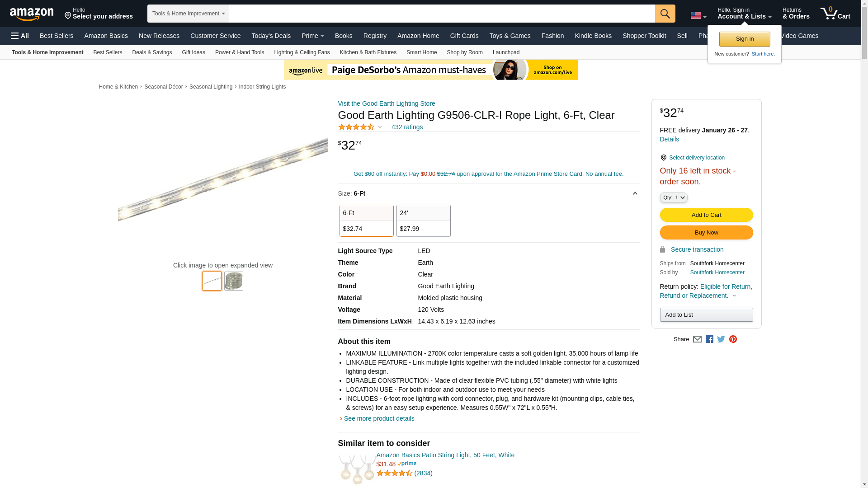Image resolution: width=868 pixels, height=488 pixels.
Task: Collapse the Size options chevron
Action: [x=635, y=193]
